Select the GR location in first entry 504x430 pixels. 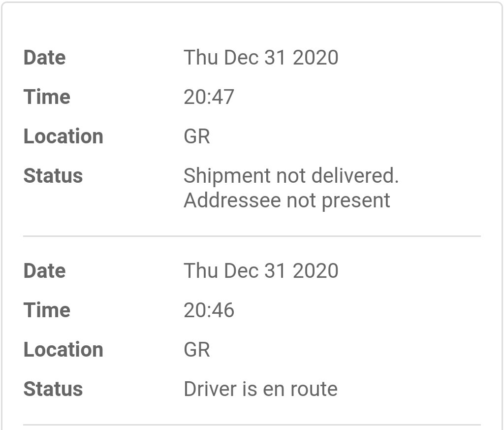[x=197, y=136]
